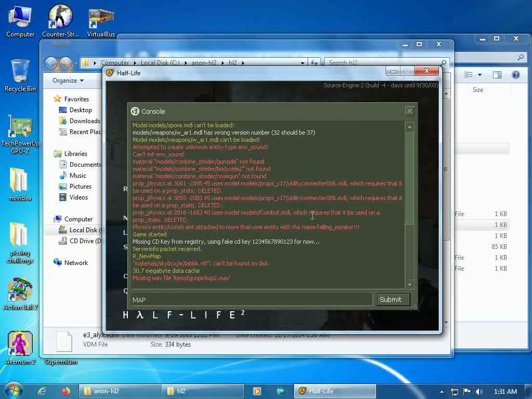This screenshot has width=532, height=399.
Task: Open the Recycle Bin
Action: [20, 75]
